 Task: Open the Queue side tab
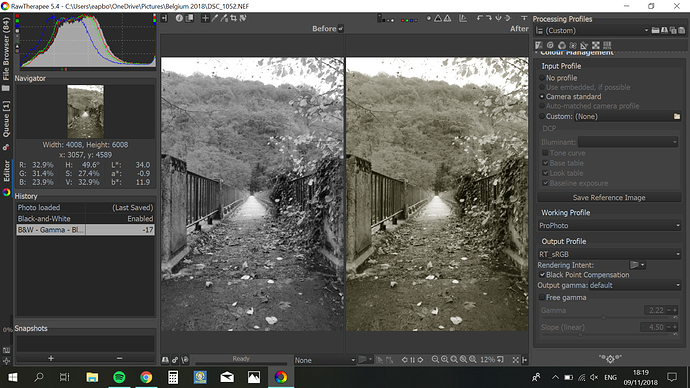tap(6, 119)
